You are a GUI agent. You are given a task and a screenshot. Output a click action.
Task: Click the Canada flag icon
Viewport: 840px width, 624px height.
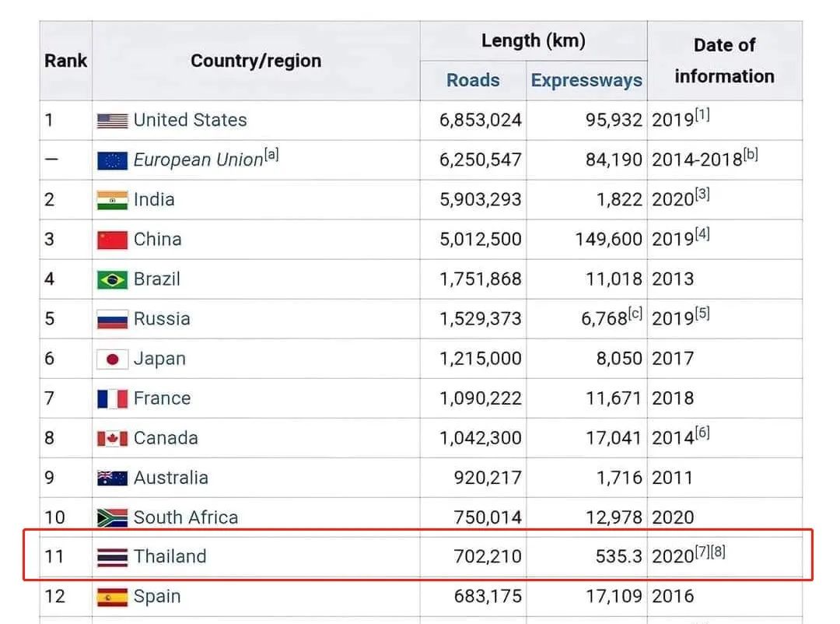pos(112,438)
